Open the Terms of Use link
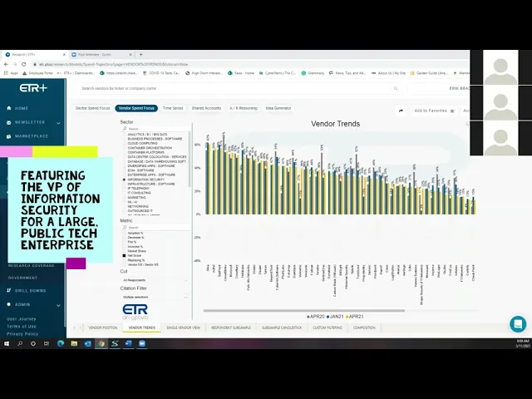The width and height of the screenshot is (532, 399). tap(22, 327)
